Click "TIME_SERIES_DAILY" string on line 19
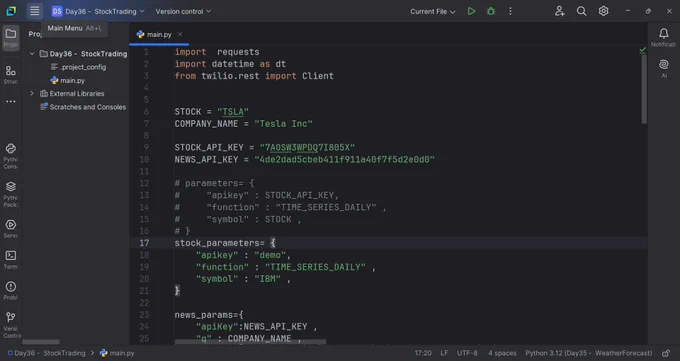This screenshot has height=361, width=680. pyautogui.click(x=315, y=267)
